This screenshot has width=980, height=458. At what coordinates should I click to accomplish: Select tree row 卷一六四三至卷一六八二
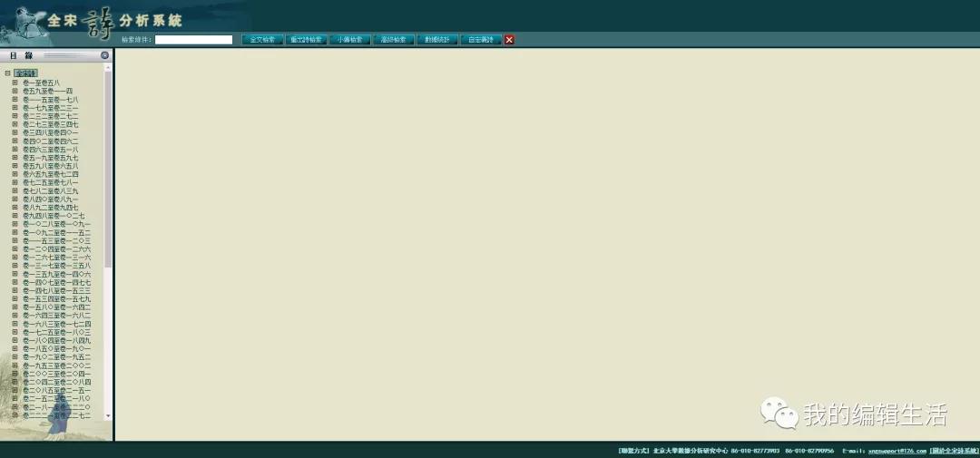[57, 316]
